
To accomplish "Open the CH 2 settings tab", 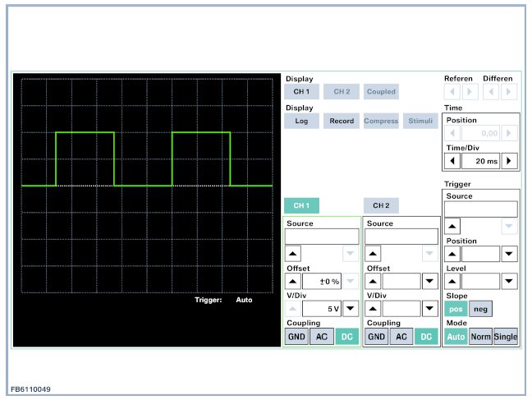I will coord(380,205).
